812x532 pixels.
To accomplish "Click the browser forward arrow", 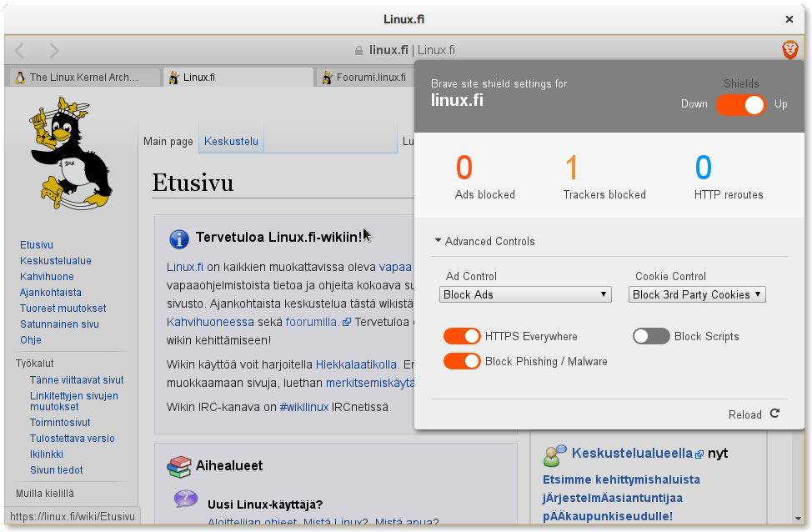I will coord(53,50).
